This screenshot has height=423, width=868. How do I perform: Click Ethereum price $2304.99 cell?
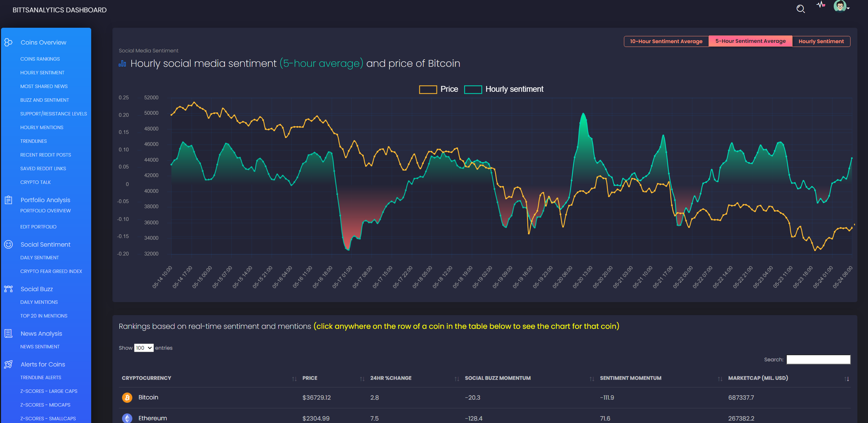[x=316, y=419]
